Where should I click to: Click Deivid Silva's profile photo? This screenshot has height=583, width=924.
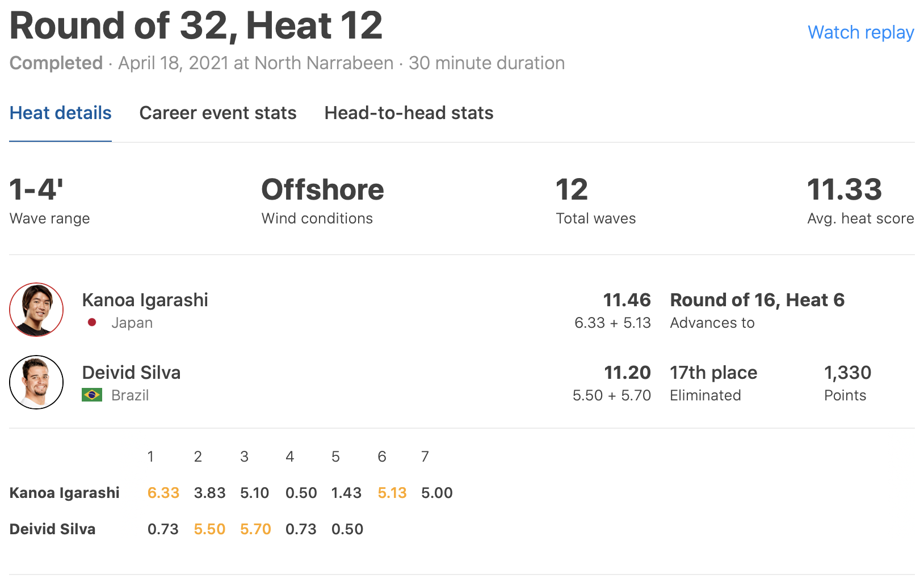point(36,382)
